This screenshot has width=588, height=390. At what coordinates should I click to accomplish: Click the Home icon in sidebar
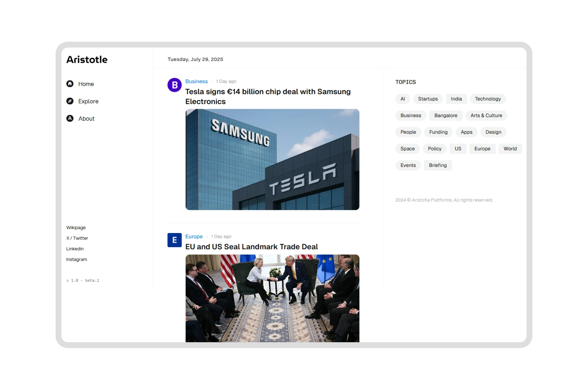(x=70, y=84)
